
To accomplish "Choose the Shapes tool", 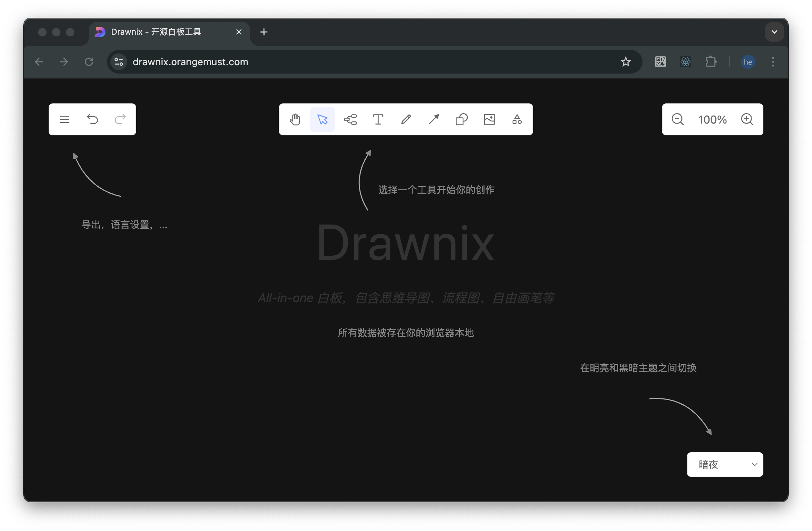I will (x=461, y=119).
